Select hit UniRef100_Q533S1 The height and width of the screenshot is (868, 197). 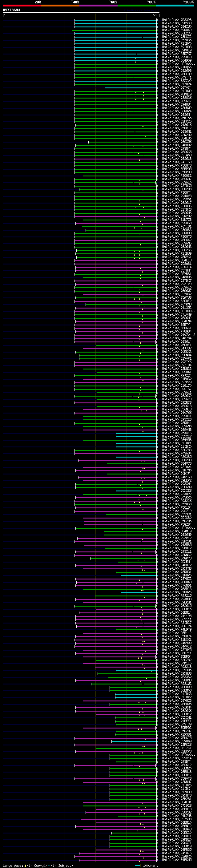tap(176, 515)
